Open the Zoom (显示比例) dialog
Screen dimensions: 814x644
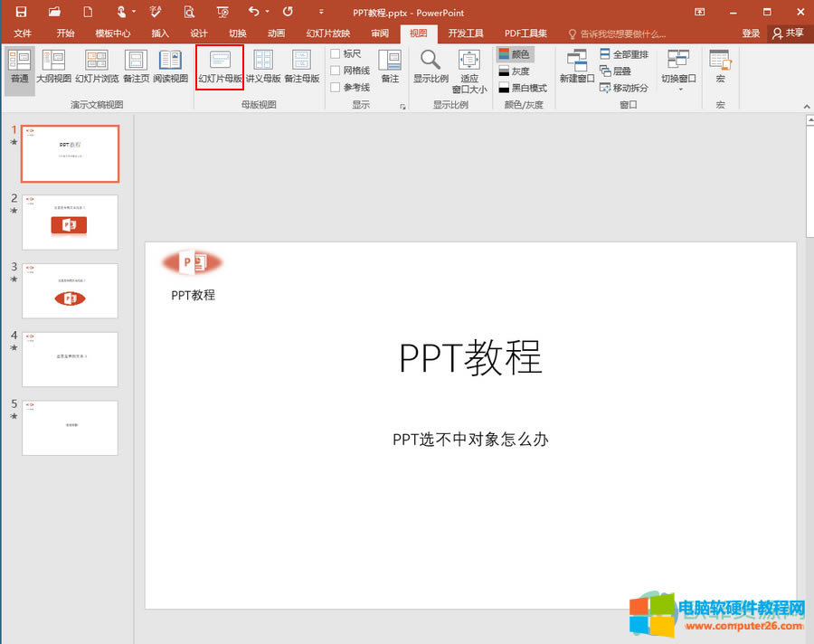click(430, 68)
